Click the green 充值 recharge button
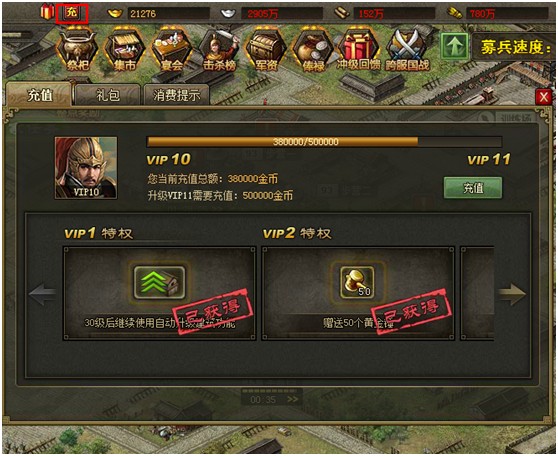Viewport: 558px width, 456px height. click(x=473, y=188)
